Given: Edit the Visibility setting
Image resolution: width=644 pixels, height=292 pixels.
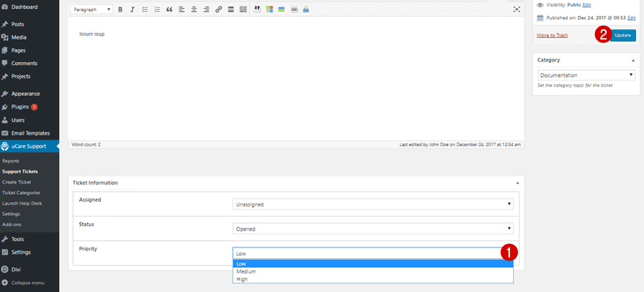Looking at the screenshot, I should tap(586, 5).
